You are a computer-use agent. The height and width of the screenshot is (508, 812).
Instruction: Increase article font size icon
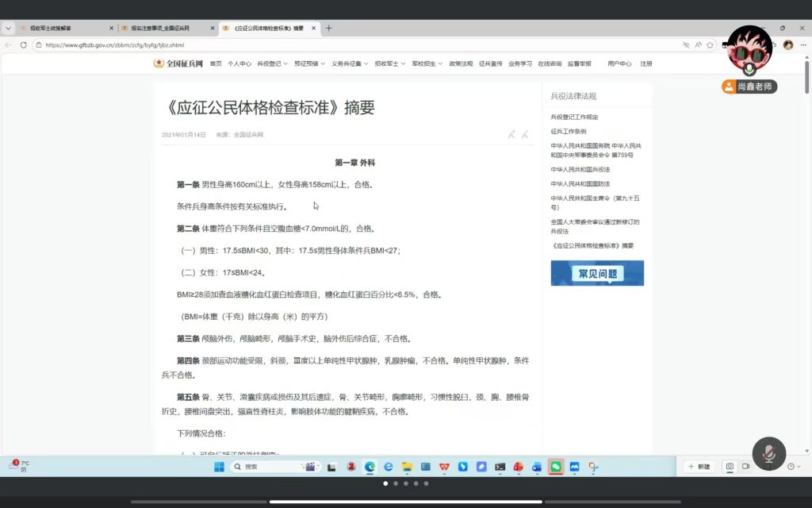tap(511, 135)
